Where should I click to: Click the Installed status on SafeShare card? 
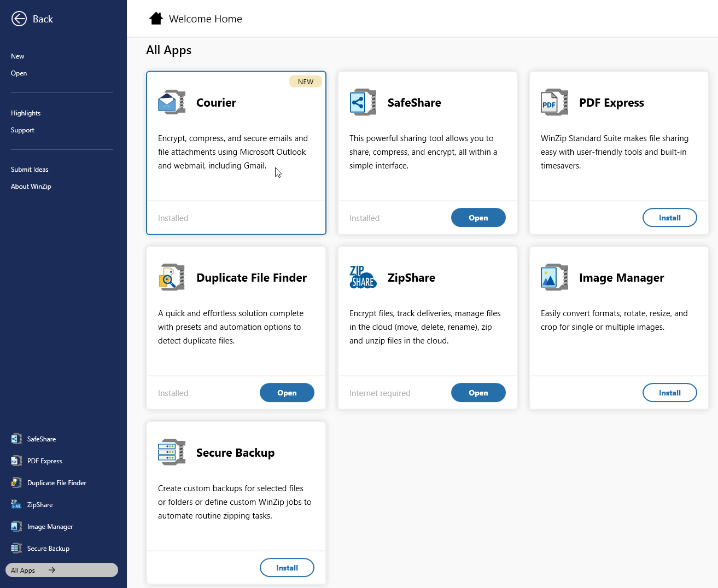364,218
